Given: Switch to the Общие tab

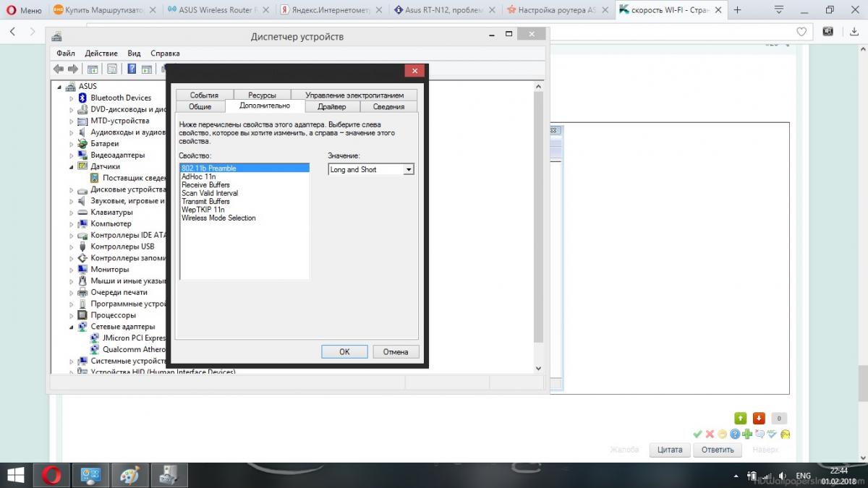Looking at the screenshot, I should click(x=200, y=106).
